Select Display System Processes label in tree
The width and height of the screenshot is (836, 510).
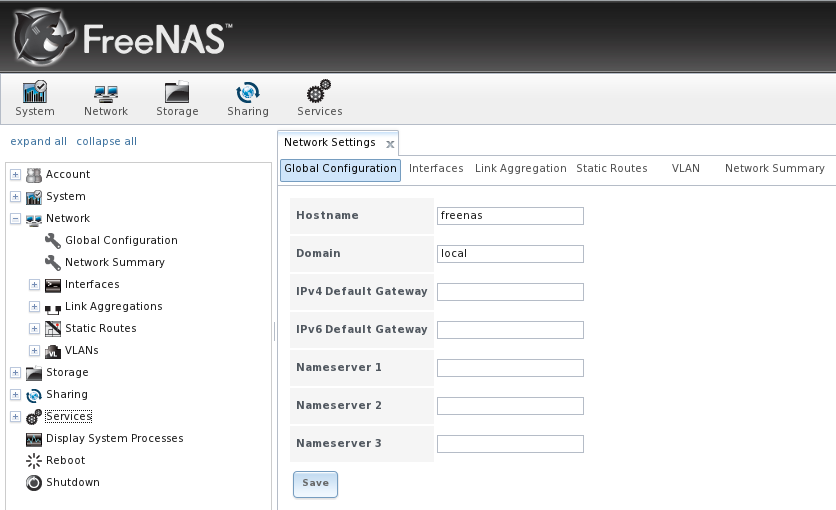[x=115, y=438]
